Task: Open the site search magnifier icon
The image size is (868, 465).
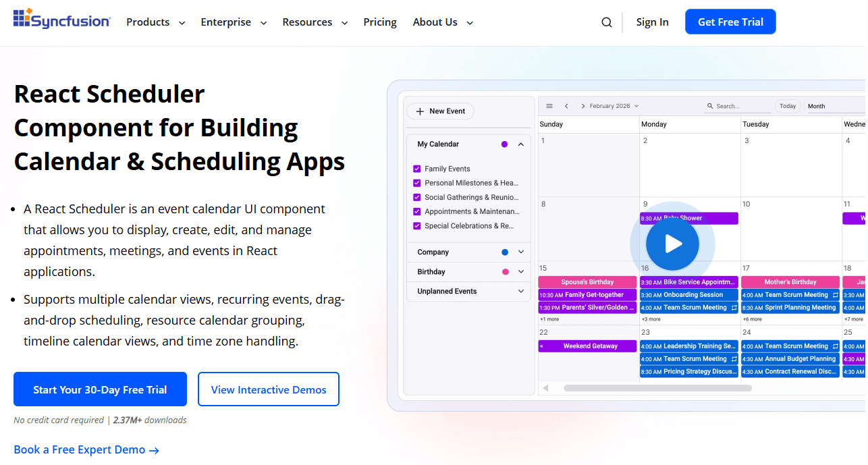Action: click(x=607, y=22)
